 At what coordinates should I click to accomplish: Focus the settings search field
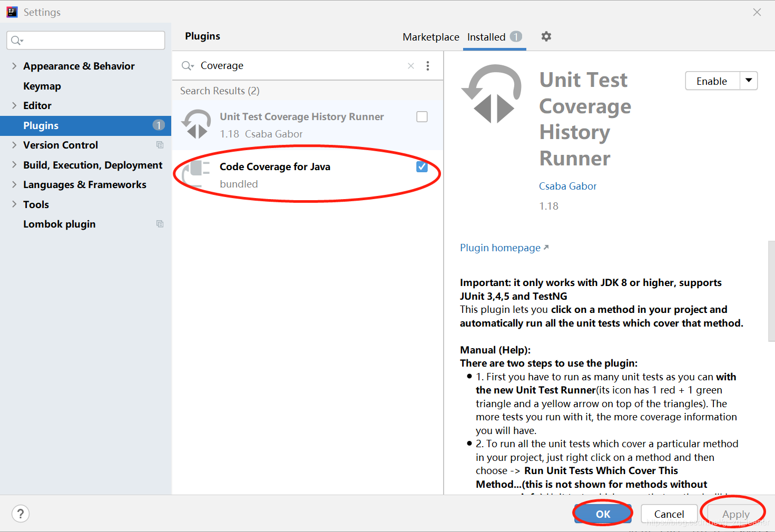(x=85, y=41)
